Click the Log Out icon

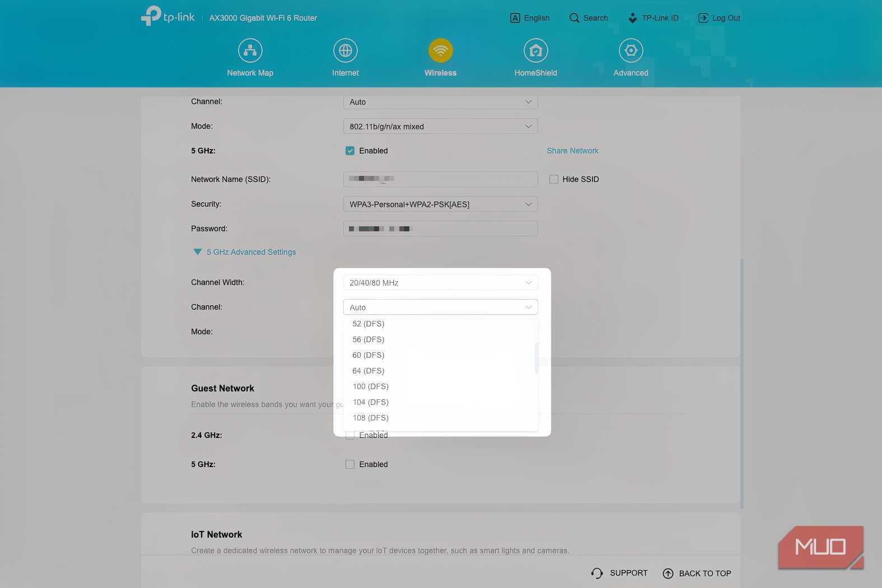(703, 18)
